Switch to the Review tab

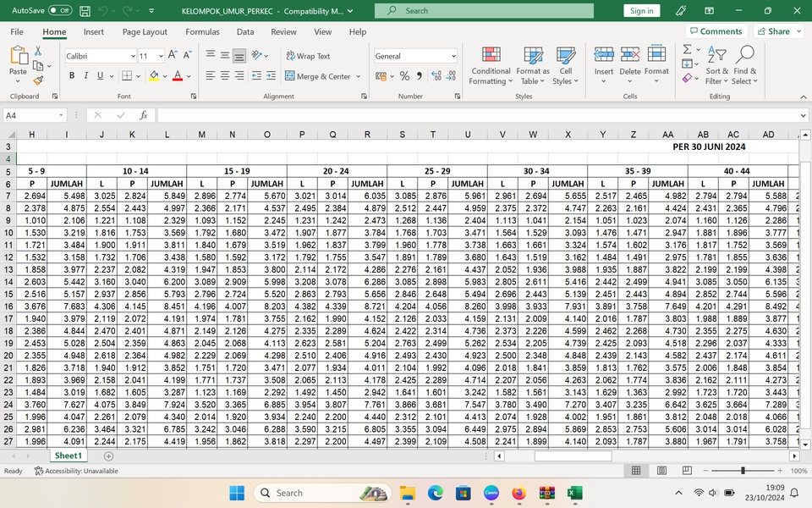tap(284, 31)
